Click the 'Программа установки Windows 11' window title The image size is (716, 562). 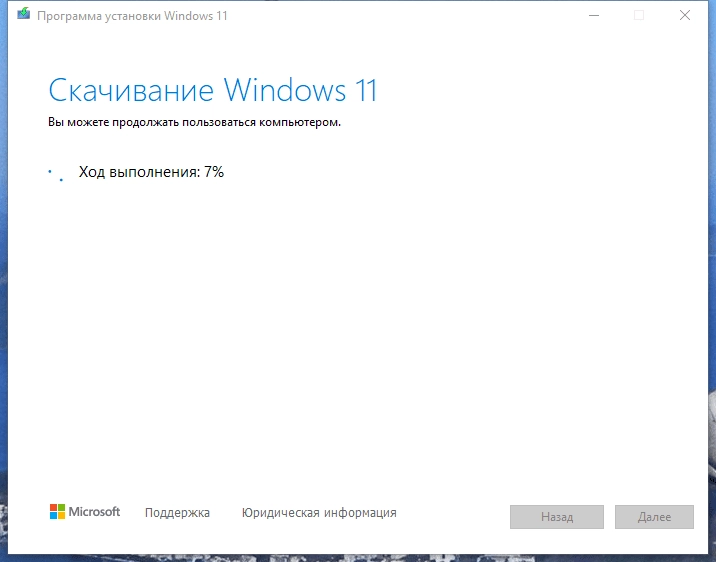click(132, 16)
